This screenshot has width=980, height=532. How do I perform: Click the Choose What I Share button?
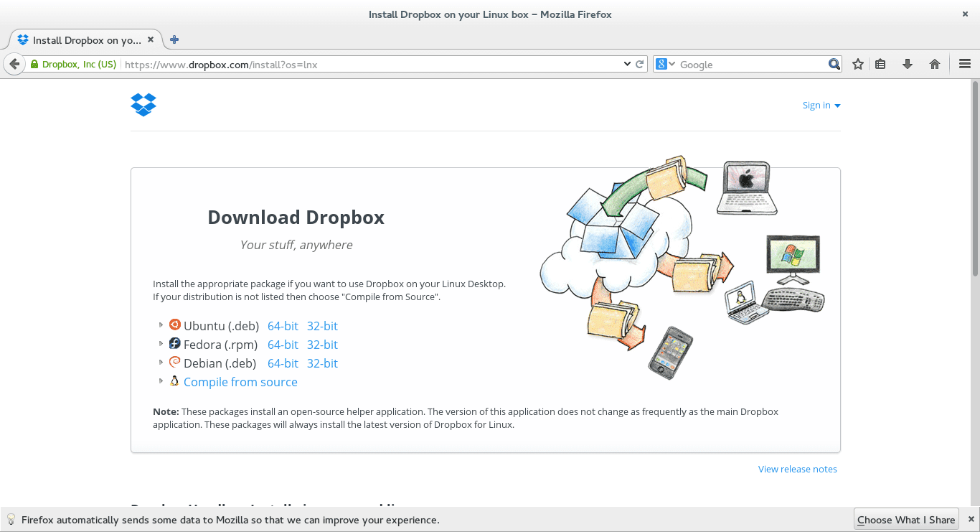tap(906, 520)
